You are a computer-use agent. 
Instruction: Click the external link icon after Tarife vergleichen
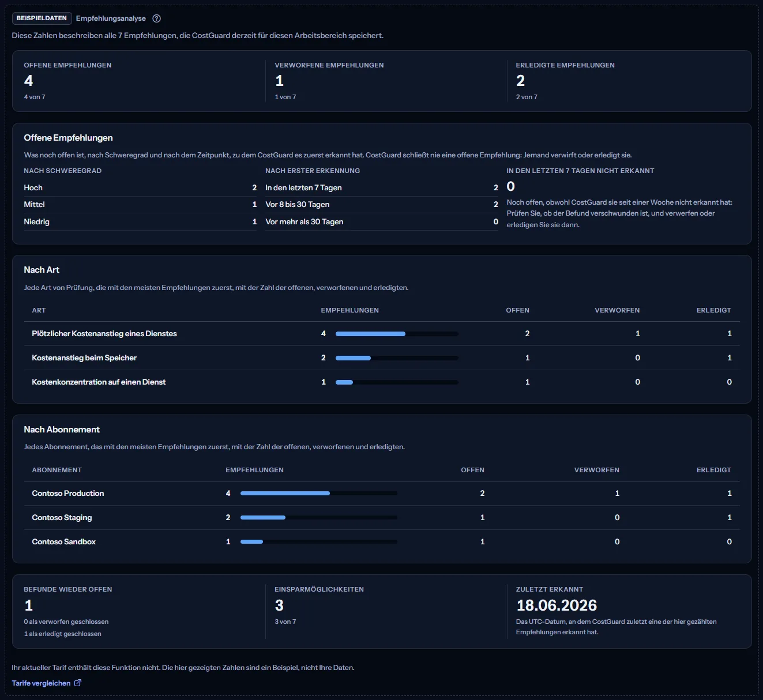78,683
